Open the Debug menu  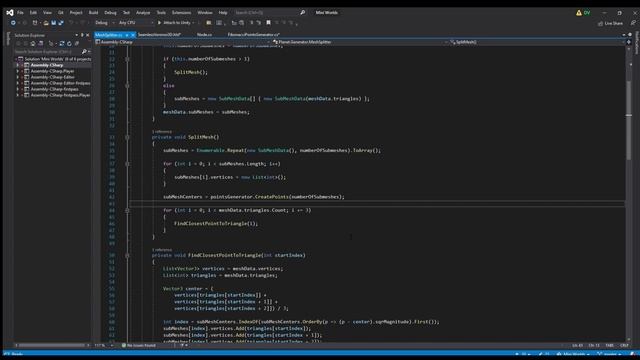(110, 13)
